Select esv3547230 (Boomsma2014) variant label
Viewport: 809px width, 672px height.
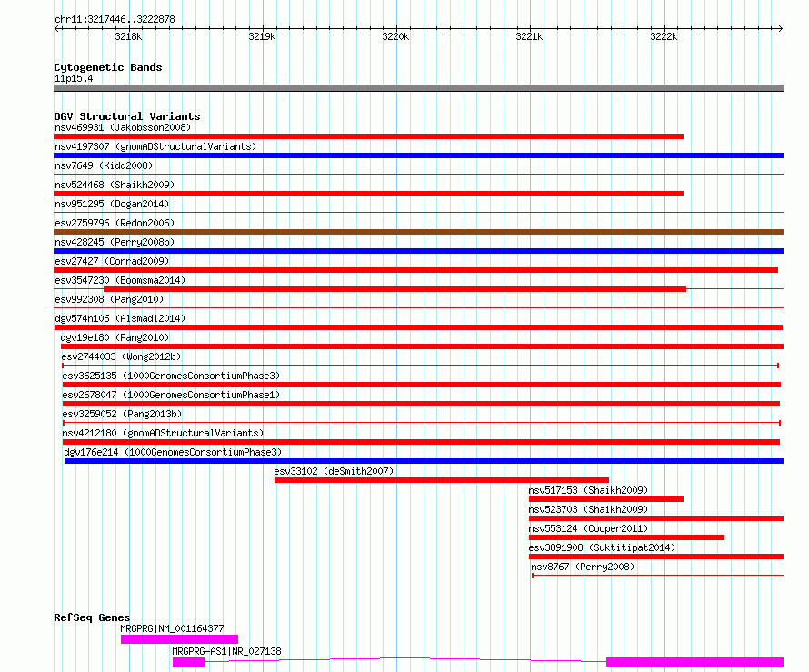click(120, 280)
